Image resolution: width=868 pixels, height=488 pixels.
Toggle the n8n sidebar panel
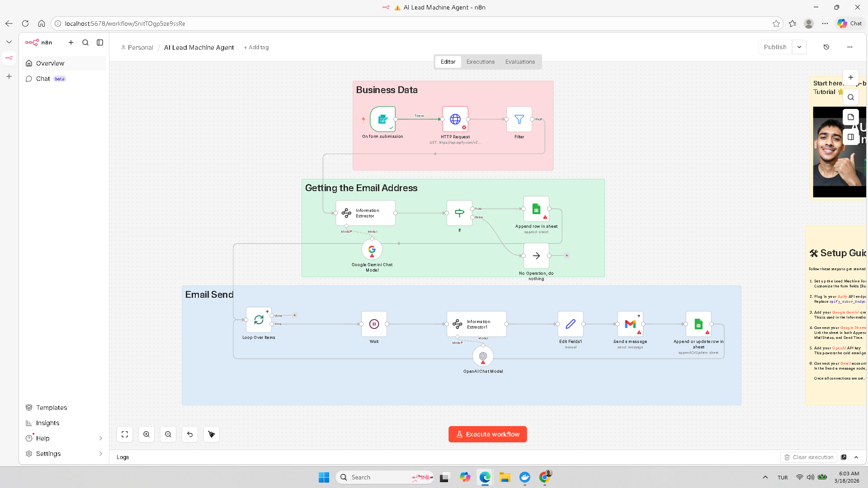(x=100, y=42)
